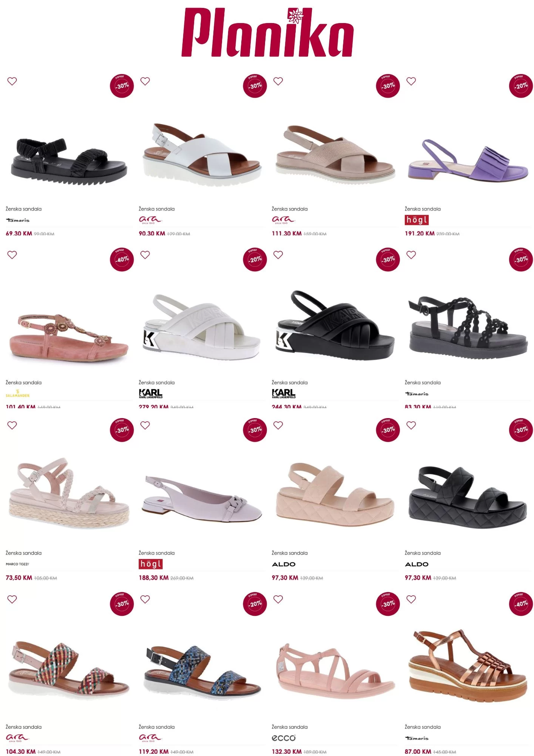Click the Tamaris brand logo under black sandal
The image size is (534, 756).
[x=17, y=220]
